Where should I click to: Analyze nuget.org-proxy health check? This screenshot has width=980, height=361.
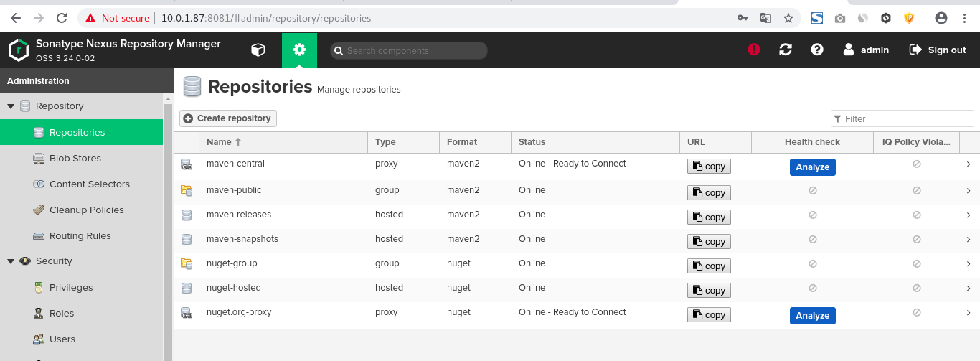[x=813, y=316]
